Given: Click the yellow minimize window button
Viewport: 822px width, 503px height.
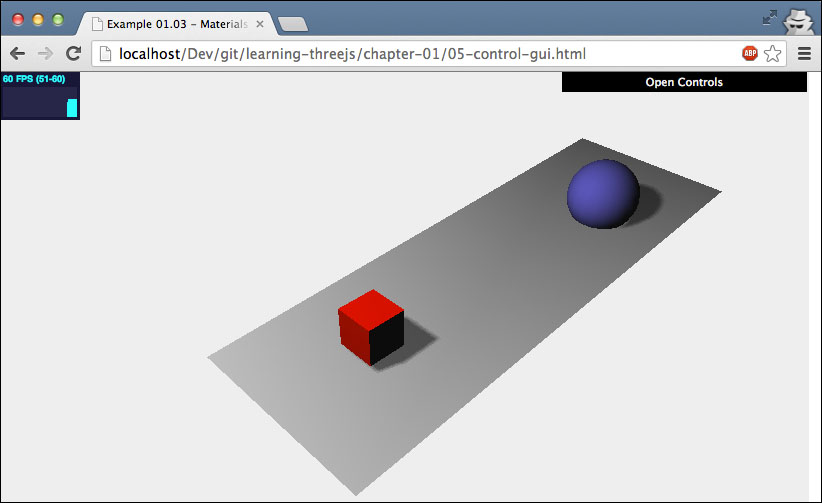Looking at the screenshot, I should click(x=38, y=19).
